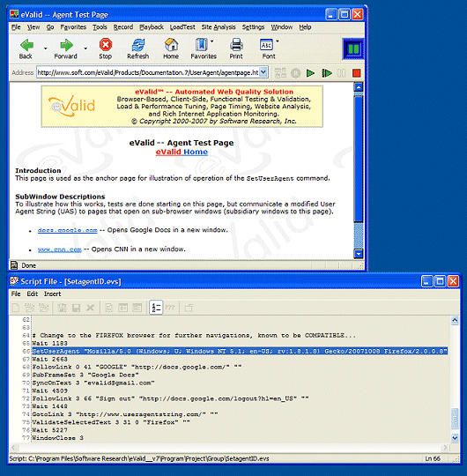Open the Playback menu
This screenshot has height=476, width=467.
[x=152, y=27]
